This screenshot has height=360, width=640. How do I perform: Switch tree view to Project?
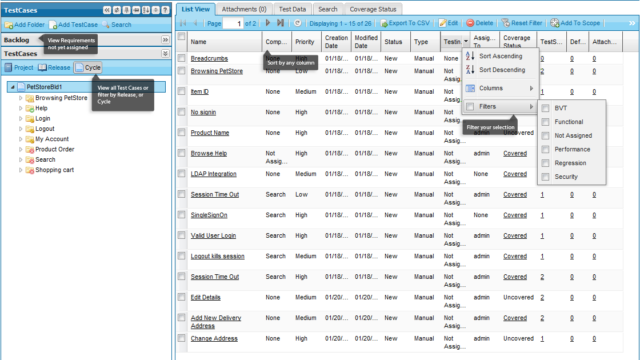pyautogui.click(x=19, y=68)
